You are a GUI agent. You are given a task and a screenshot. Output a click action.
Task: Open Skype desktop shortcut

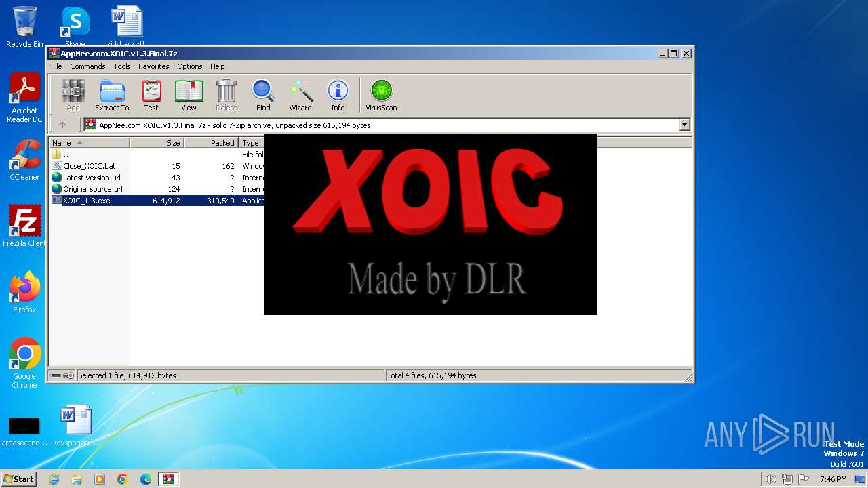point(75,26)
